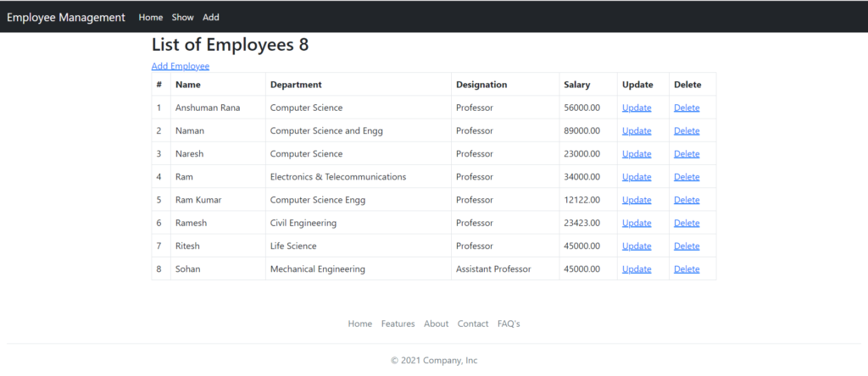Click the salary value 34000.00
Screen dimensions: 868x376
[582, 177]
